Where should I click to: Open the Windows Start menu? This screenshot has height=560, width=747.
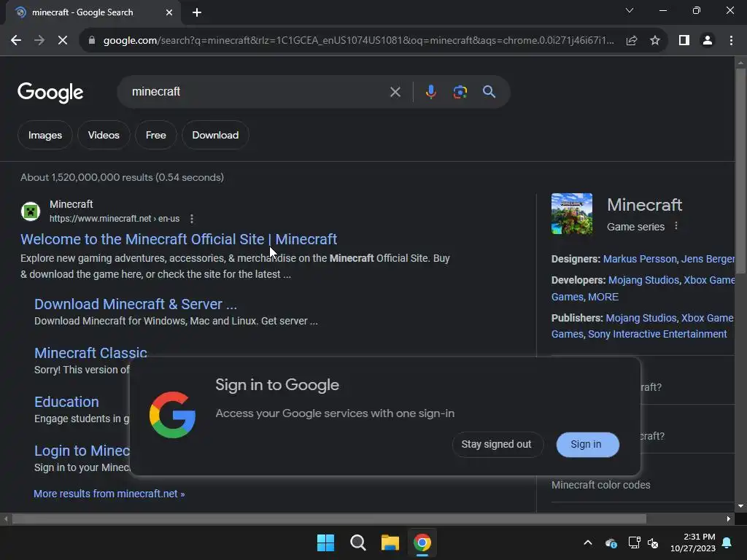325,542
